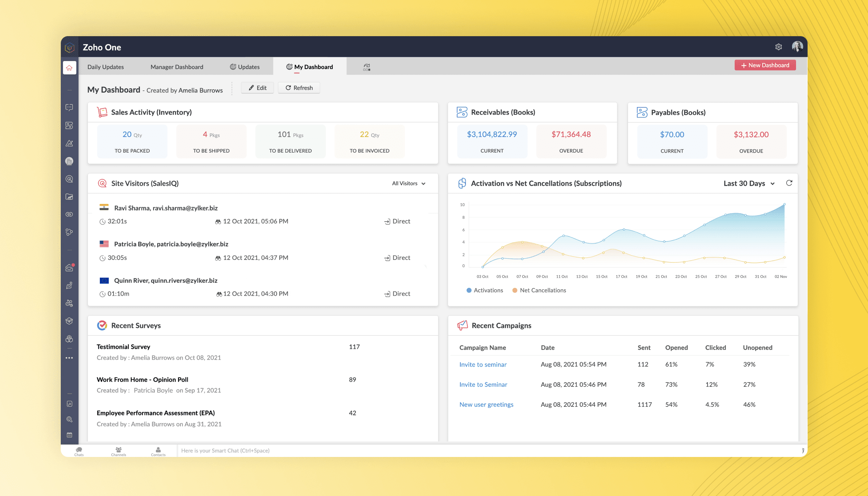
Task: Toggle the Activations legend item
Action: click(x=485, y=290)
